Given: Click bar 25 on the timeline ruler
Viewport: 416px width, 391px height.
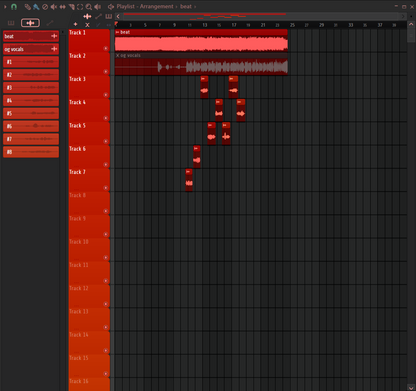Looking at the screenshot, I should click(292, 25).
